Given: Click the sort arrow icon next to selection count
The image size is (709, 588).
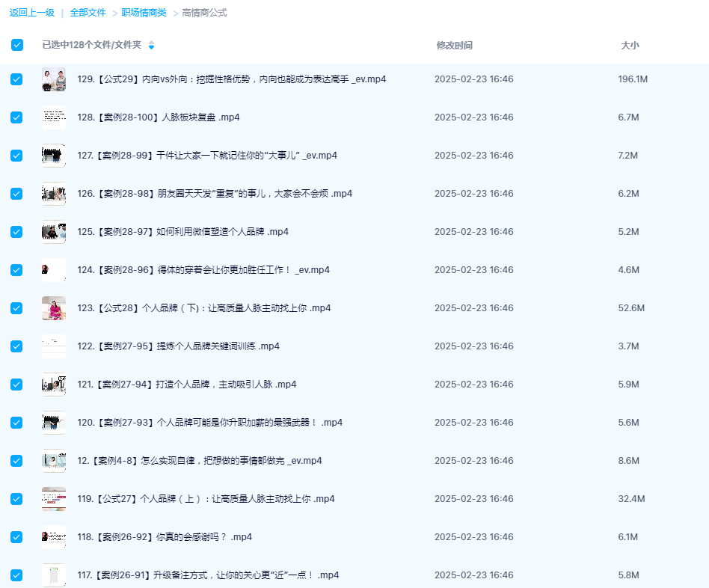Looking at the screenshot, I should coord(151,46).
